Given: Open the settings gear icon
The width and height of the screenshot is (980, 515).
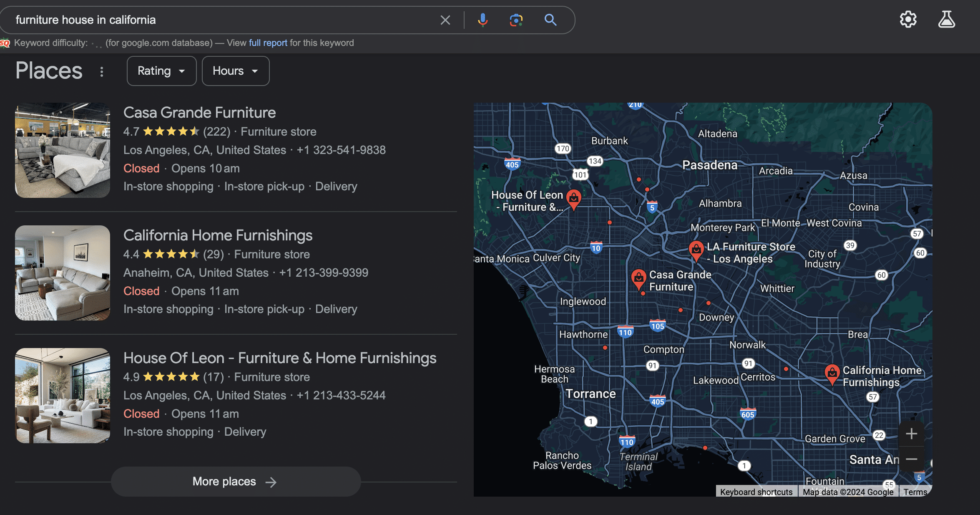Looking at the screenshot, I should click(908, 19).
